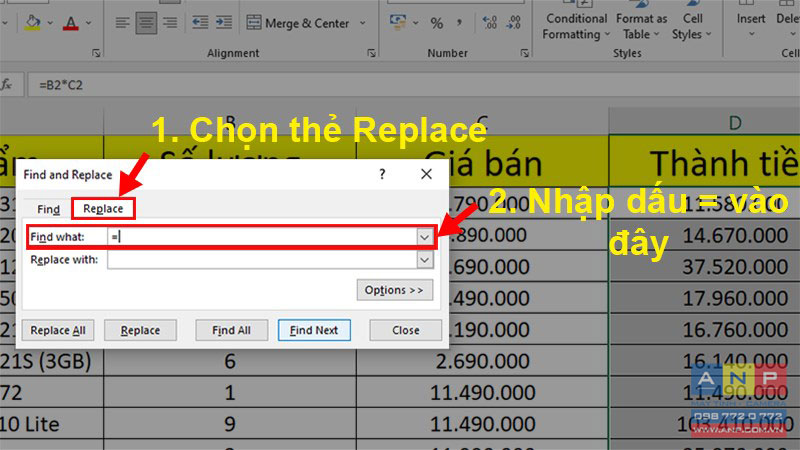The image size is (800, 450).
Task: Click the Replace All button
Action: pyautogui.click(x=58, y=330)
